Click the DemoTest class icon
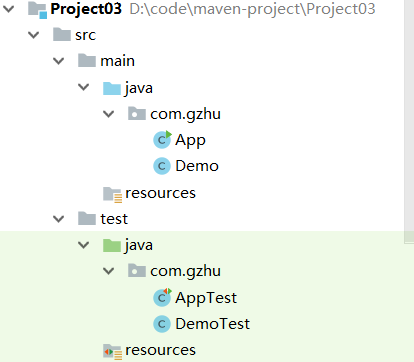Screen dimensions: 414x362 point(162,323)
